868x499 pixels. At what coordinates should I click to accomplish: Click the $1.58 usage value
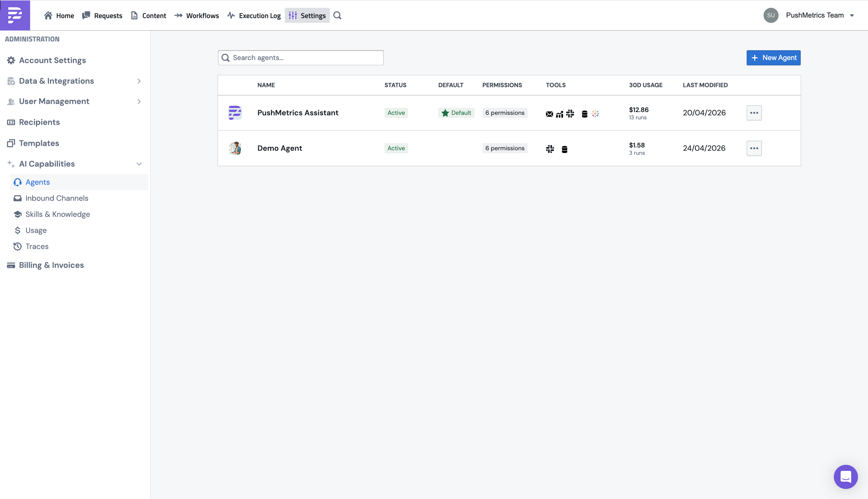pos(637,145)
